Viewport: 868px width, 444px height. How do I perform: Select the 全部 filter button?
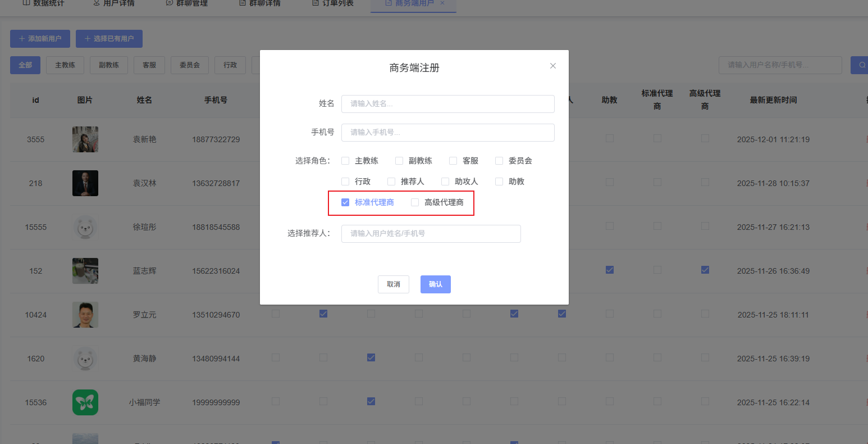pos(25,65)
